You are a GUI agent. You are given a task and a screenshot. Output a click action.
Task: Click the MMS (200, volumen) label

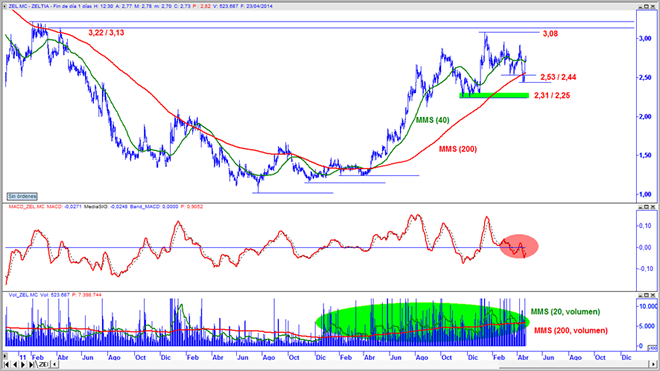pyautogui.click(x=571, y=331)
